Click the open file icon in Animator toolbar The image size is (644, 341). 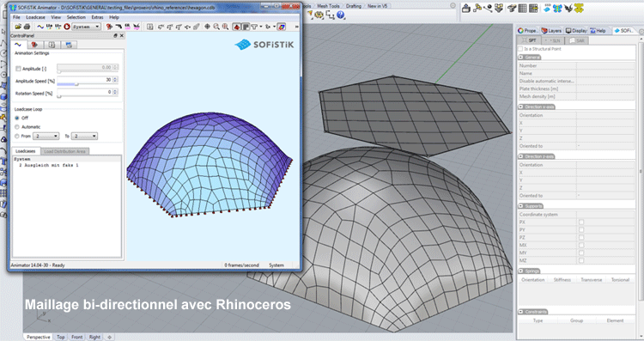[18, 27]
